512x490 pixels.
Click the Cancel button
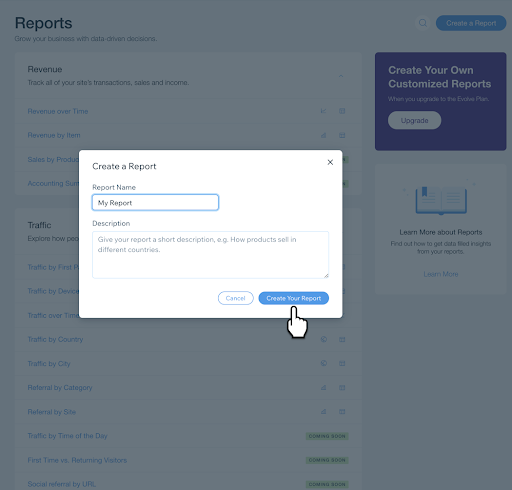(x=236, y=298)
